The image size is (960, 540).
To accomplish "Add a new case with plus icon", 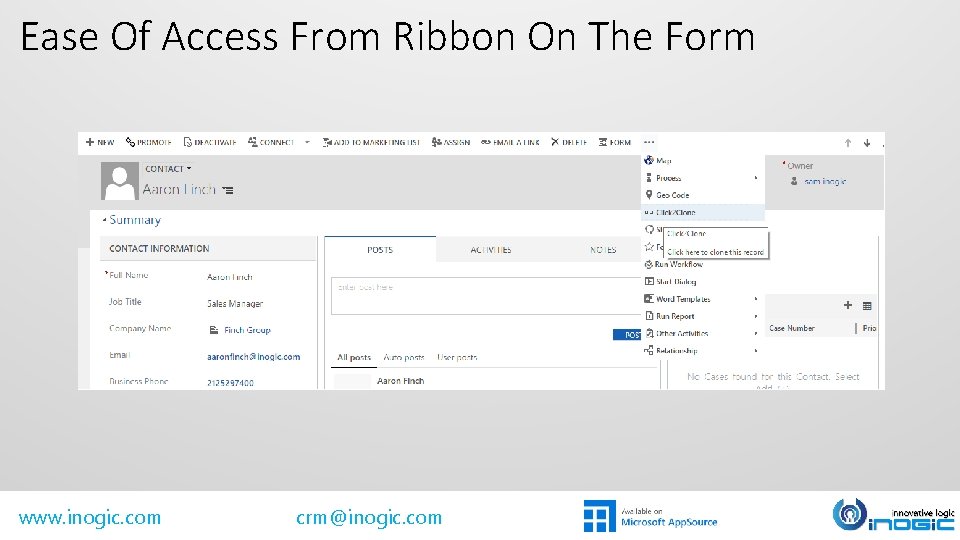I will [x=848, y=305].
